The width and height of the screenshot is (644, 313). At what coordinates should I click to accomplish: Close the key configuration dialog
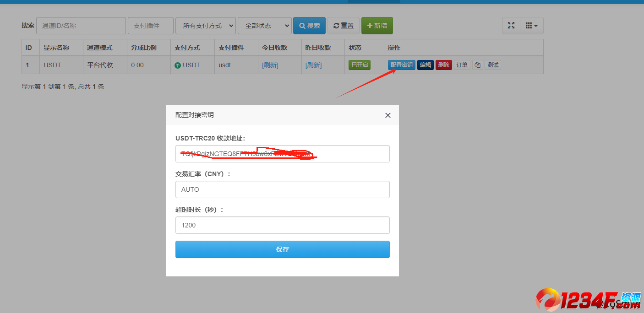coord(388,115)
